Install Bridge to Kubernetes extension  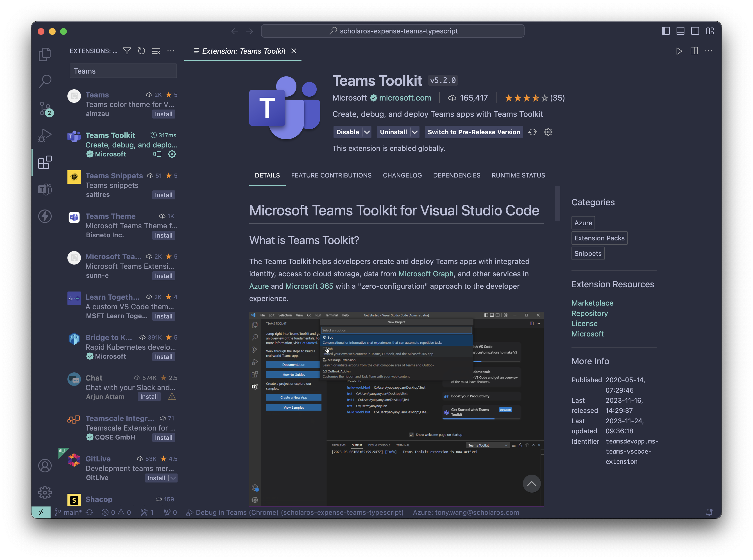(x=164, y=357)
